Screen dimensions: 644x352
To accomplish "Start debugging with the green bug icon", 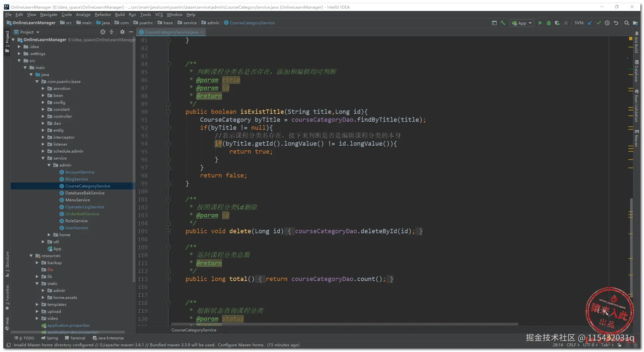I will [549, 23].
